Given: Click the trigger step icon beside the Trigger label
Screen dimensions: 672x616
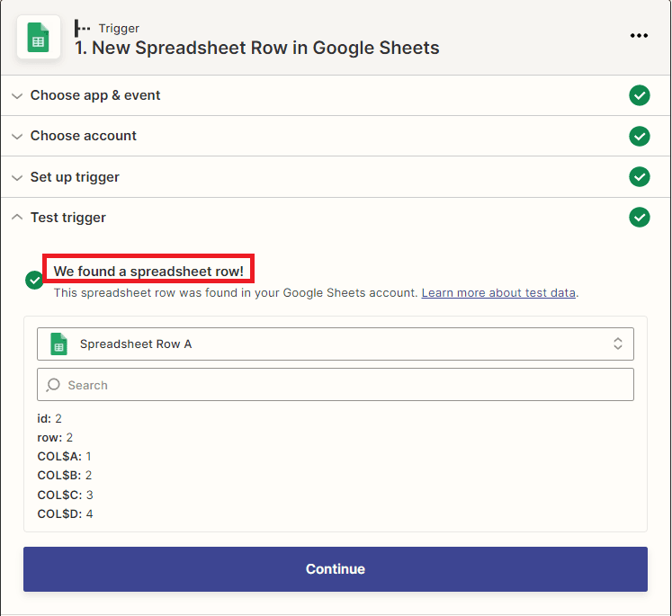Looking at the screenshot, I should pos(83,29).
